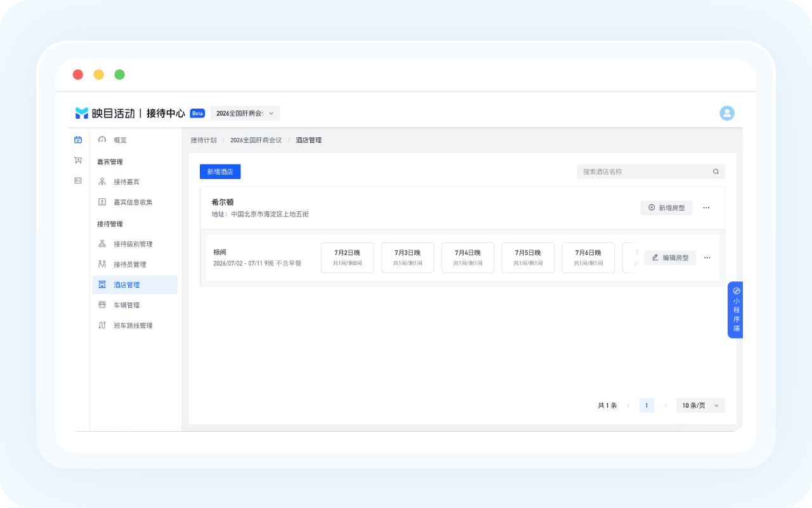
Task: Go to 接待计划 breadcrumb
Action: point(204,140)
